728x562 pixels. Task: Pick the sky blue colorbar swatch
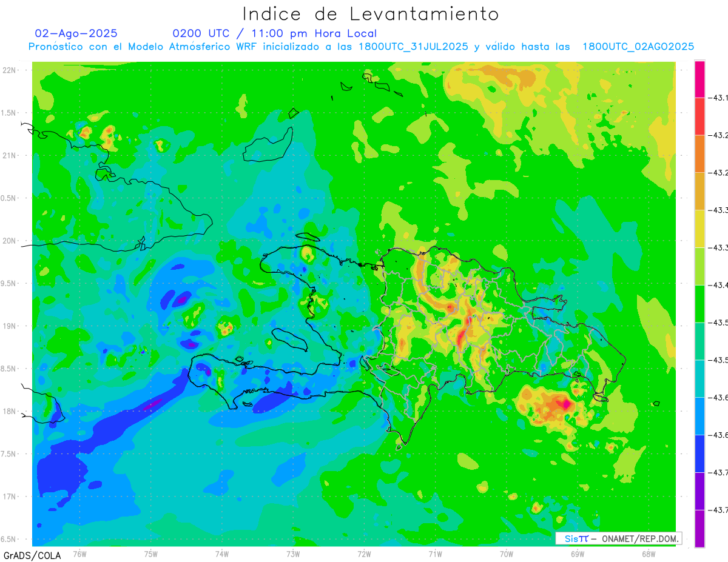coord(699,416)
